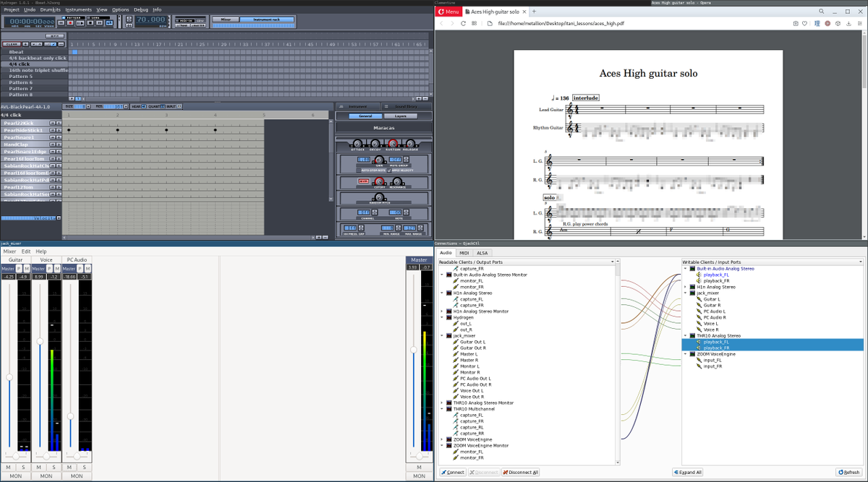Go back in the Opera browser
Screen dimensions: 868x482
(441, 23)
